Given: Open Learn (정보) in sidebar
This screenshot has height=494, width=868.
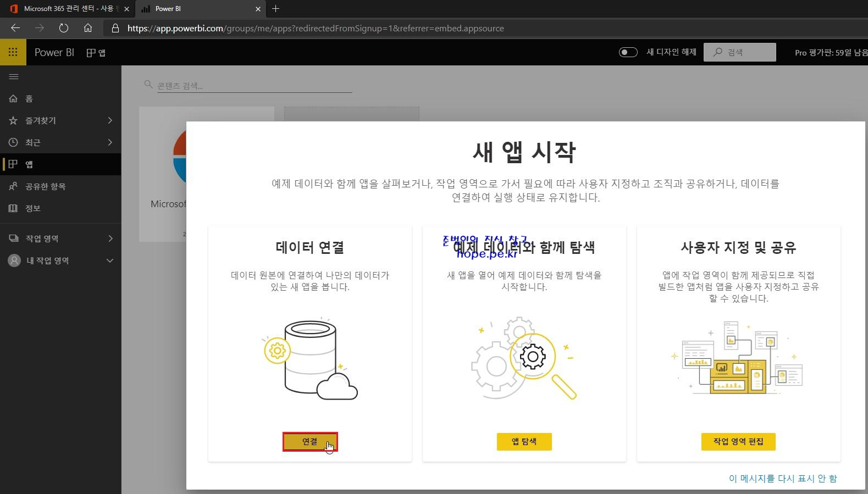Looking at the screenshot, I should tap(60, 208).
